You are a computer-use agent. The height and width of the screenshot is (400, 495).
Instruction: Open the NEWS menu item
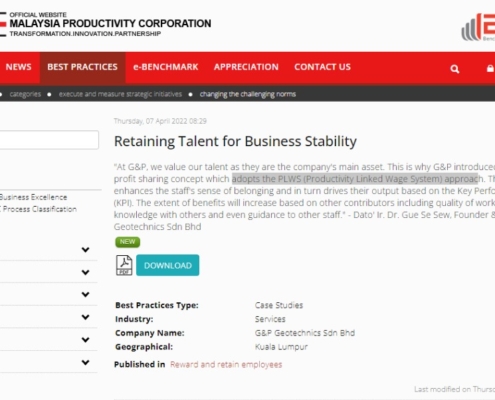pyautogui.click(x=19, y=67)
